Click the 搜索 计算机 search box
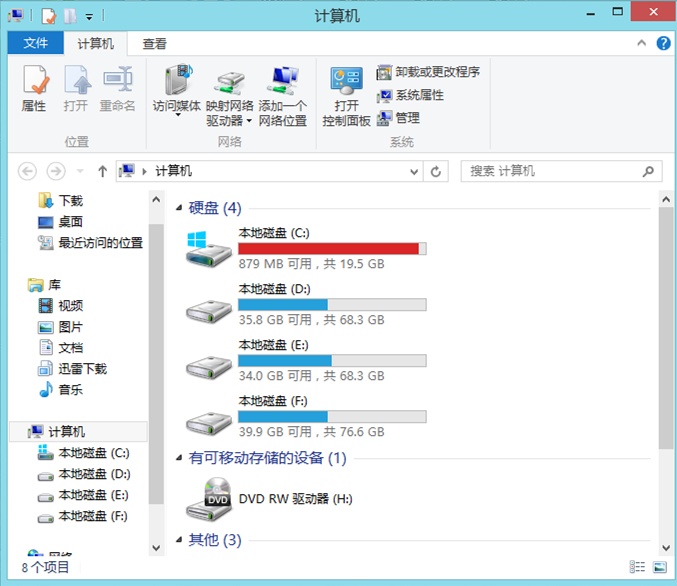 point(561,171)
